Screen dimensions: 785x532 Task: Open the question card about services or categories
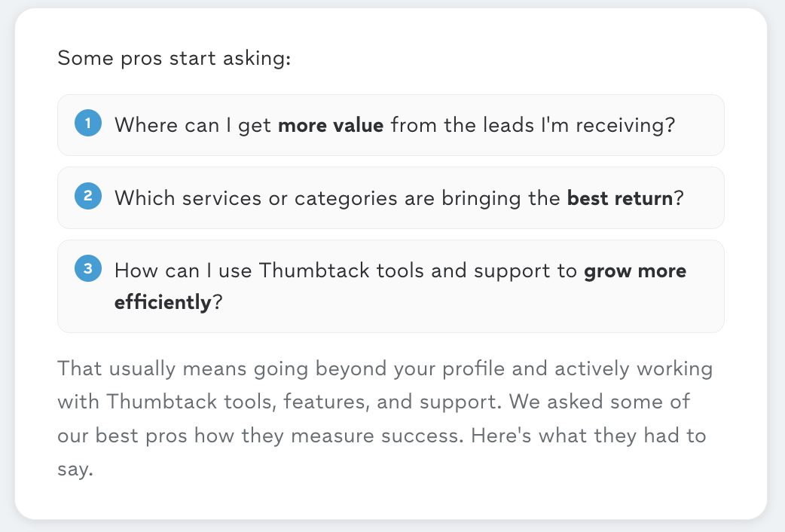click(x=390, y=198)
